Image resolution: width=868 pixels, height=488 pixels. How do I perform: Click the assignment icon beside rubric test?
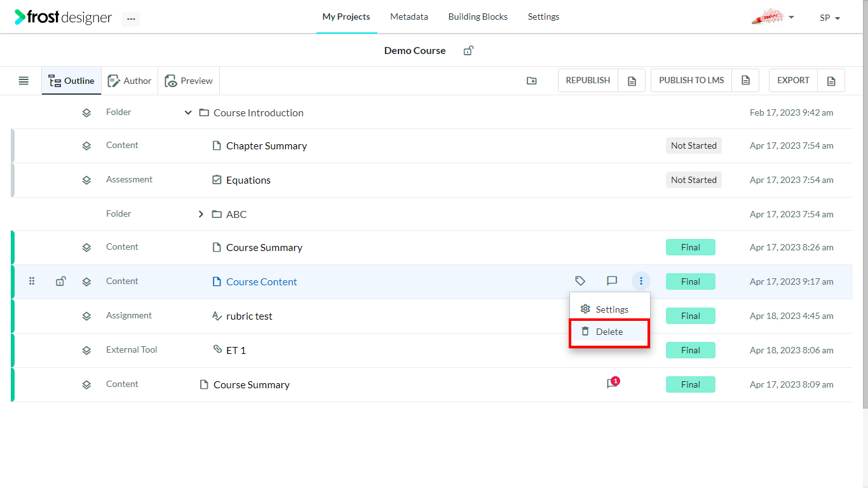click(217, 316)
